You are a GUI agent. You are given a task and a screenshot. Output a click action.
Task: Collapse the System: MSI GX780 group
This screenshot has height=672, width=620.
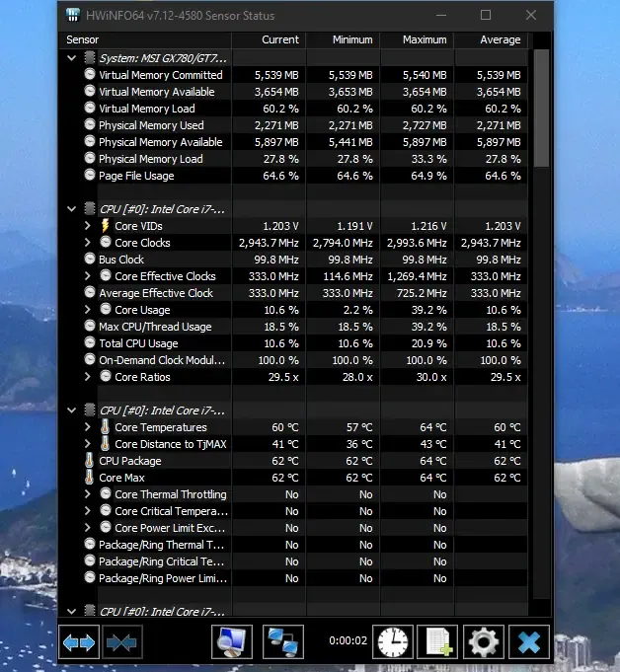pos(72,58)
